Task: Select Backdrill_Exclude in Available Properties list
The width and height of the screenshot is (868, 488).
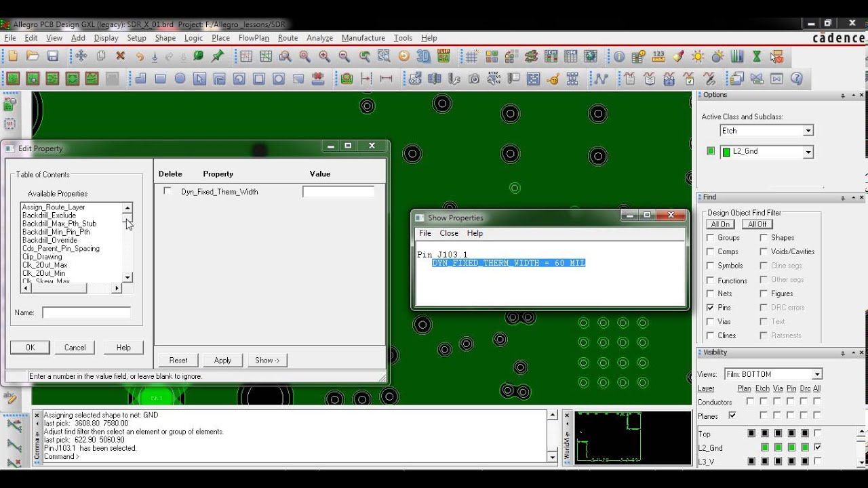Action: (x=49, y=216)
